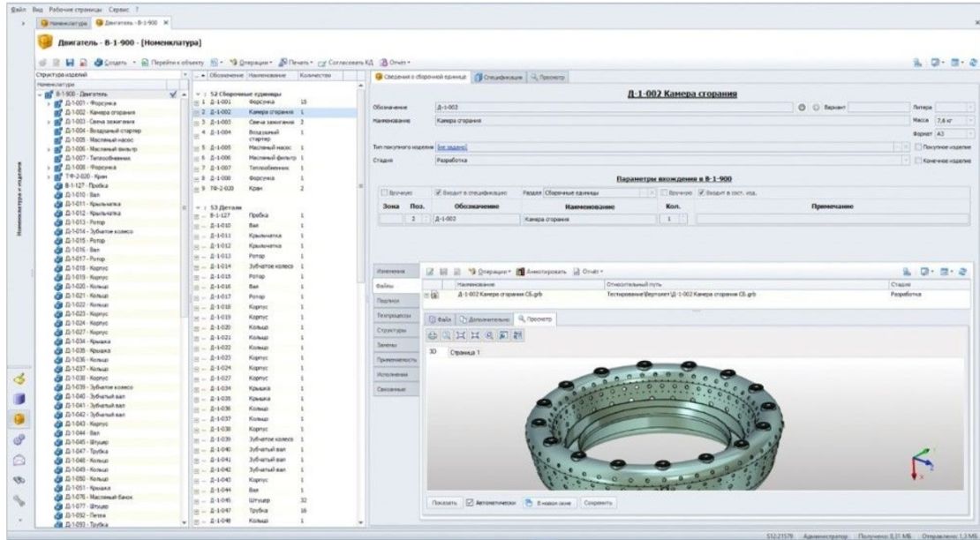The height and width of the screenshot is (540, 980).
Task: Click the red document icon beside Save
Action: click(82, 63)
